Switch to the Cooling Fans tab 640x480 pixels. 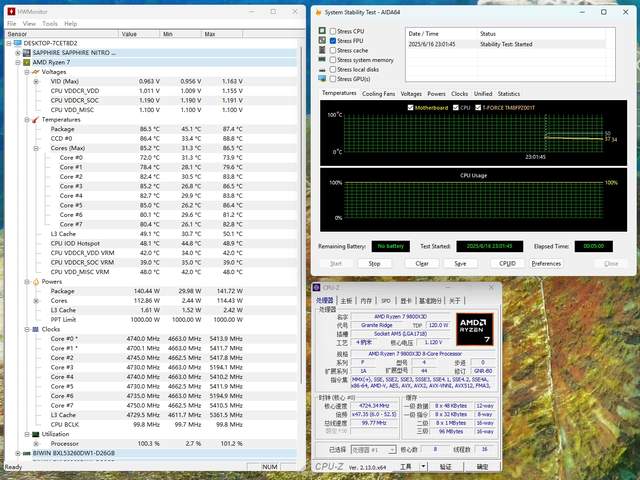tap(378, 93)
